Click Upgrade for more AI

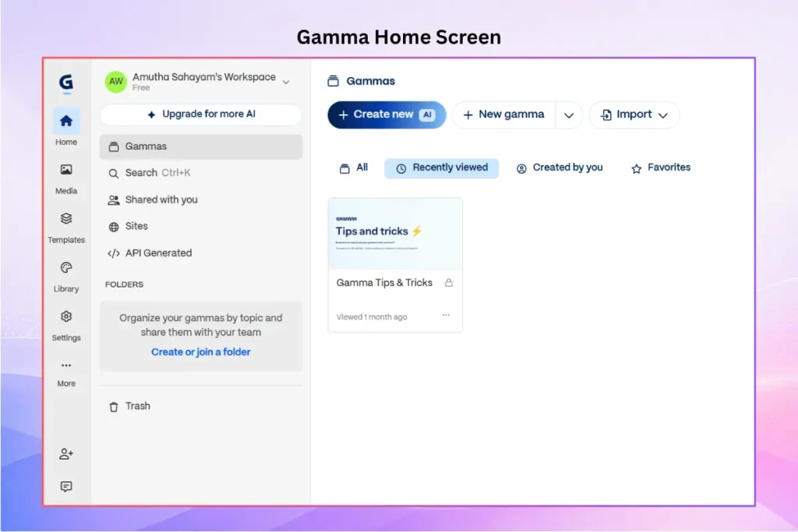point(201,115)
